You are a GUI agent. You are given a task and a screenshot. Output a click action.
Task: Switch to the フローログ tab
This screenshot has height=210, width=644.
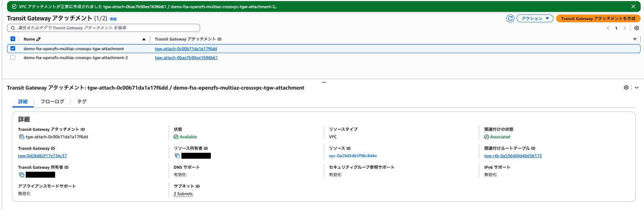52,101
